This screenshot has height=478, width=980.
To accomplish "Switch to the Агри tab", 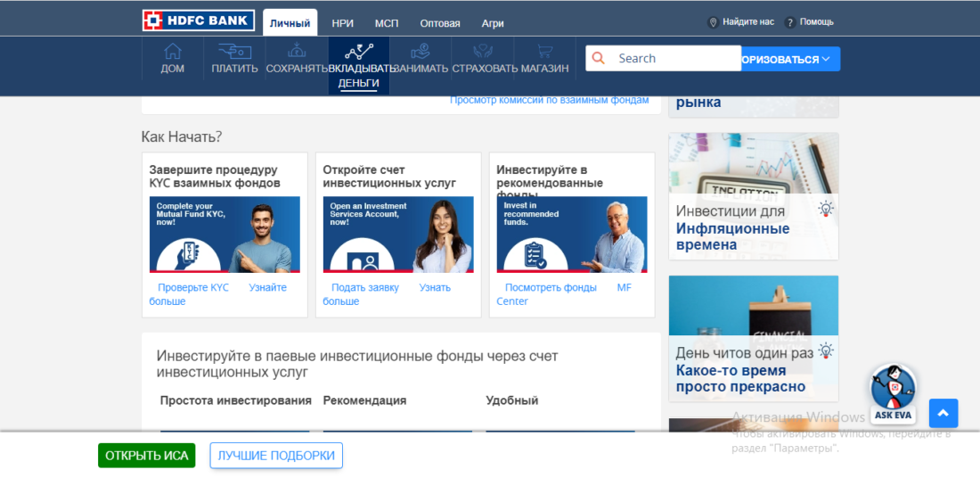I will click(493, 23).
